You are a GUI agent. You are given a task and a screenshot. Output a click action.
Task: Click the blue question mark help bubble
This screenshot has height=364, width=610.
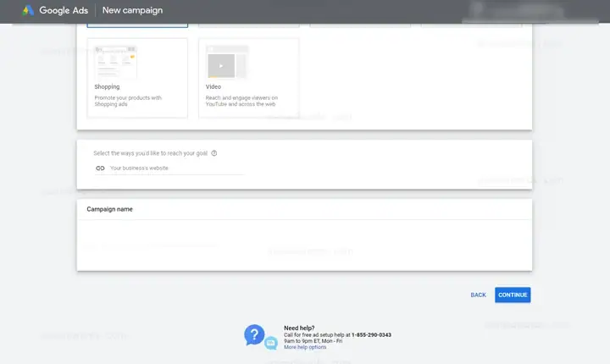(x=254, y=334)
